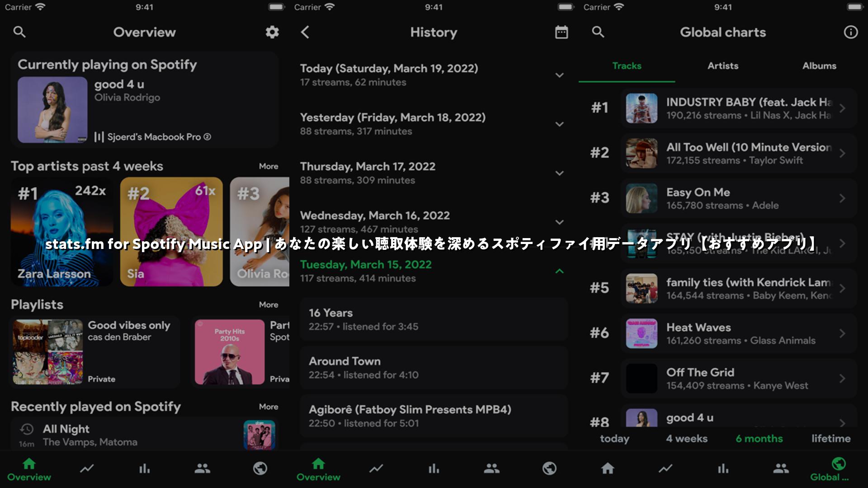Open Easy On Me chart entry chevron
This screenshot has width=868, height=488.
[x=842, y=198]
